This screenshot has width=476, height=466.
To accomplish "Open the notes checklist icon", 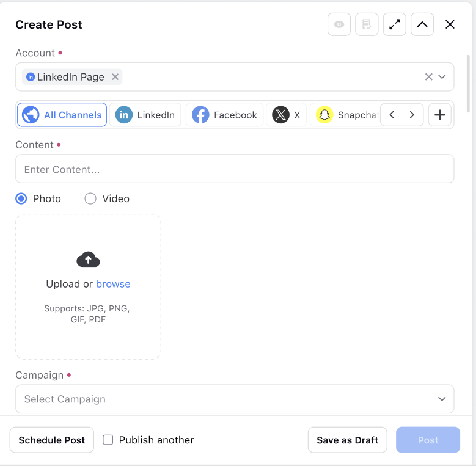I will (x=367, y=24).
